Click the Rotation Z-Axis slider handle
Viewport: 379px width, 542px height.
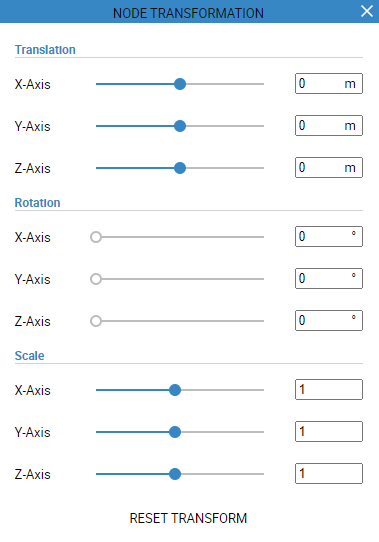pyautogui.click(x=96, y=321)
